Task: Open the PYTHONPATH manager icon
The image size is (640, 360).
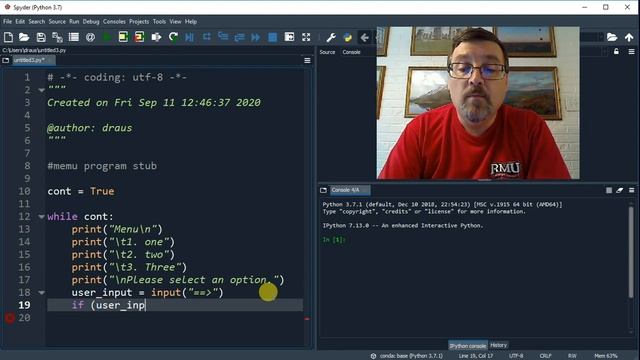Action: pos(348,38)
